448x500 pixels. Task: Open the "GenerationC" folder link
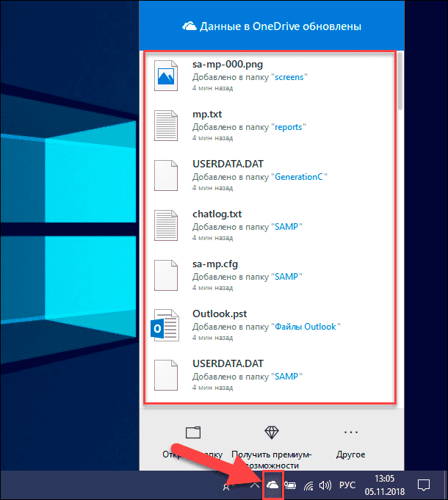299,177
